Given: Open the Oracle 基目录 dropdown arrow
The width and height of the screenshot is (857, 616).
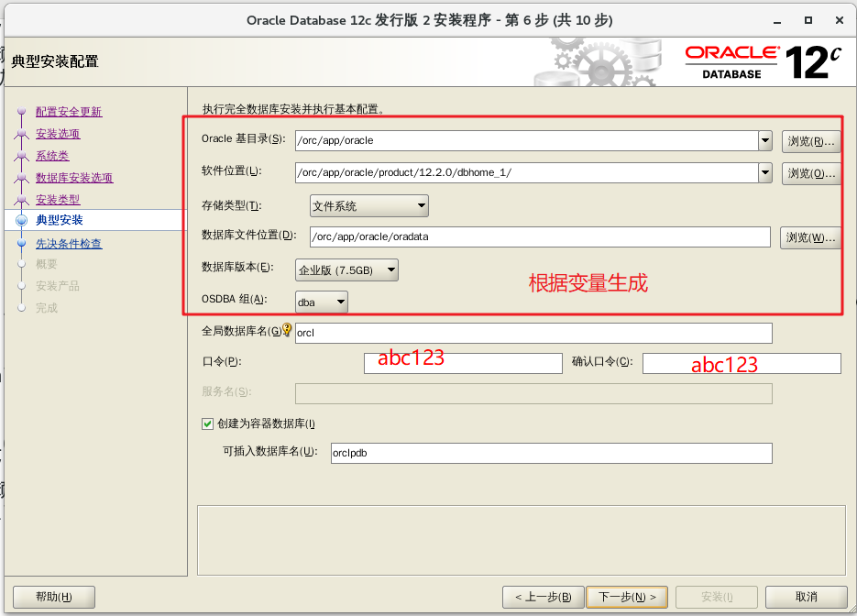Looking at the screenshot, I should [x=765, y=140].
